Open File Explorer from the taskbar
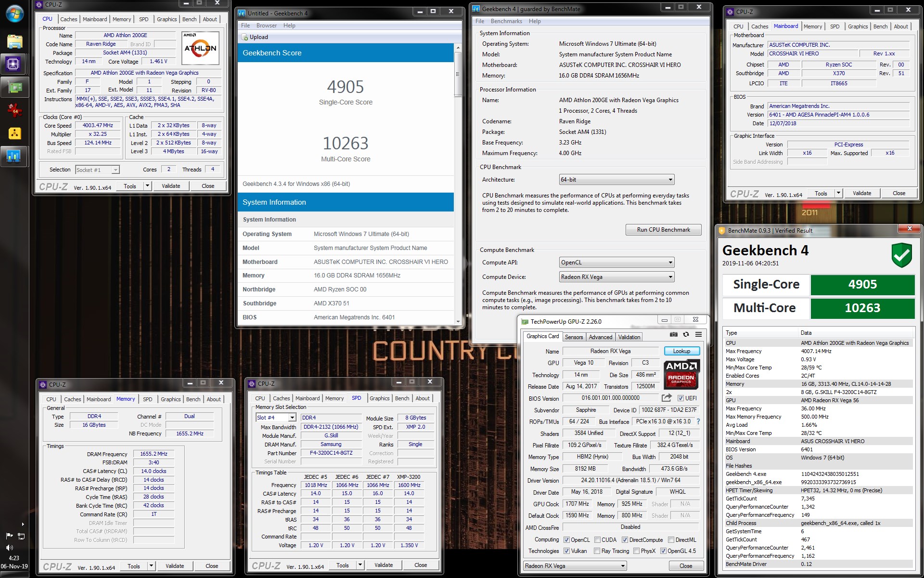Screen dimensions: 924x578 [x=14, y=41]
